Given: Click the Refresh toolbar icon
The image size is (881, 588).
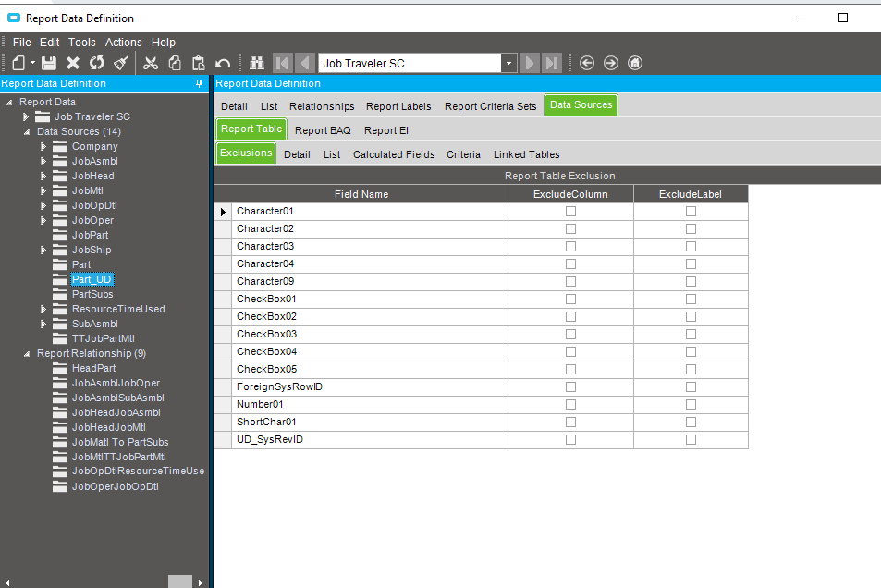Looking at the screenshot, I should (x=97, y=63).
